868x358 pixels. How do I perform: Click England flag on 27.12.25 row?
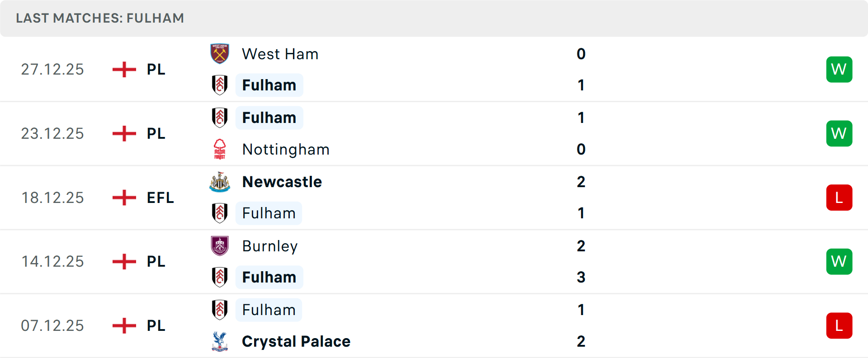click(x=124, y=70)
